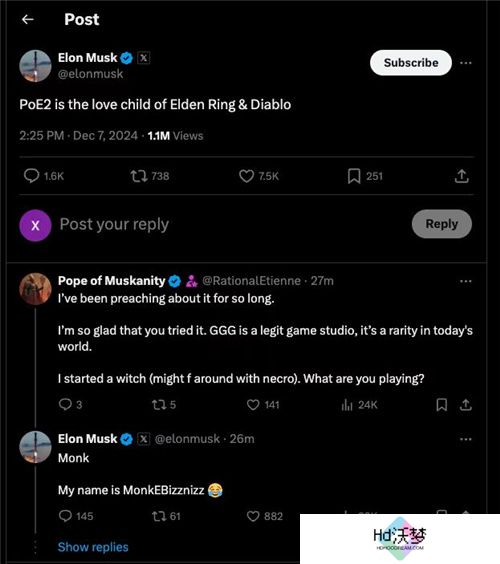
Task: Bookmark the Pope of Muskanity reply
Action: pos(441,405)
